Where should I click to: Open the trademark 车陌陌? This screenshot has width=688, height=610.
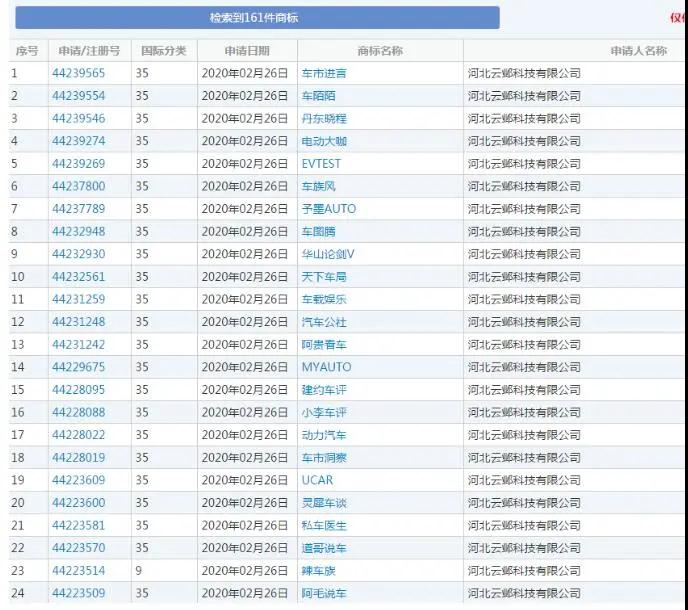pyautogui.click(x=319, y=96)
